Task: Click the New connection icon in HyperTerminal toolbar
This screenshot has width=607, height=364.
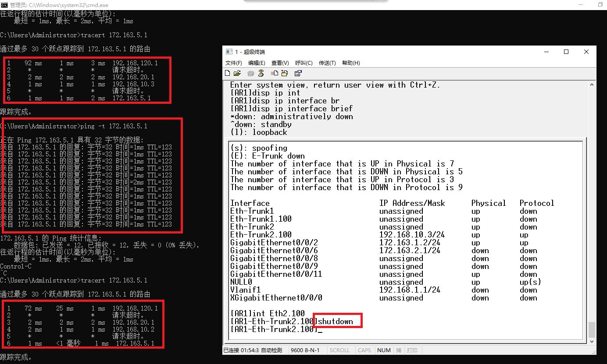Action: pos(227,73)
